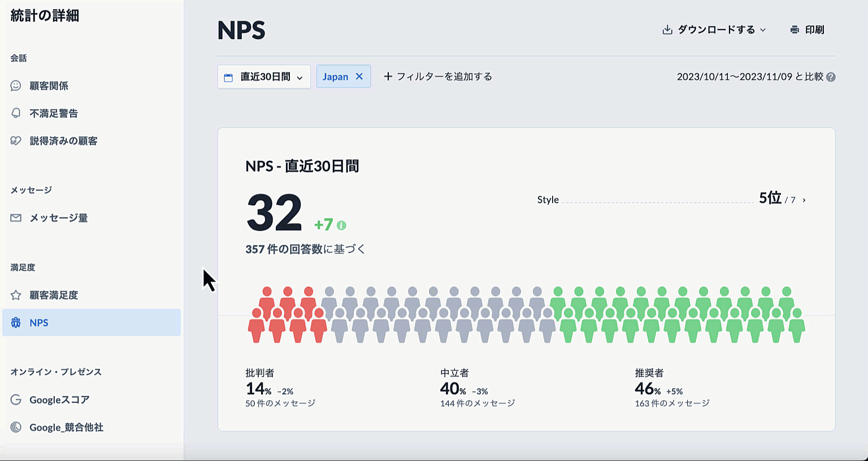The height and width of the screenshot is (461, 868).
Task: Click the plus icon to add a filter
Action: click(x=388, y=76)
